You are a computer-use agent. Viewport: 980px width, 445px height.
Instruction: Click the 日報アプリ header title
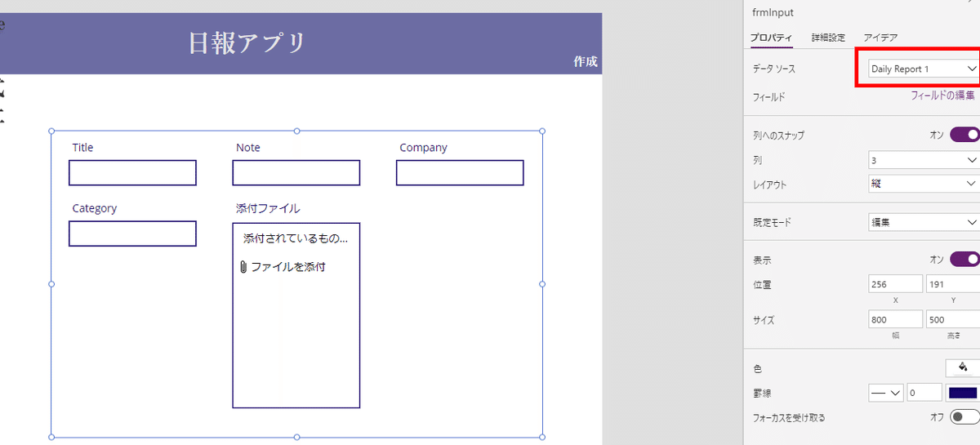click(247, 42)
